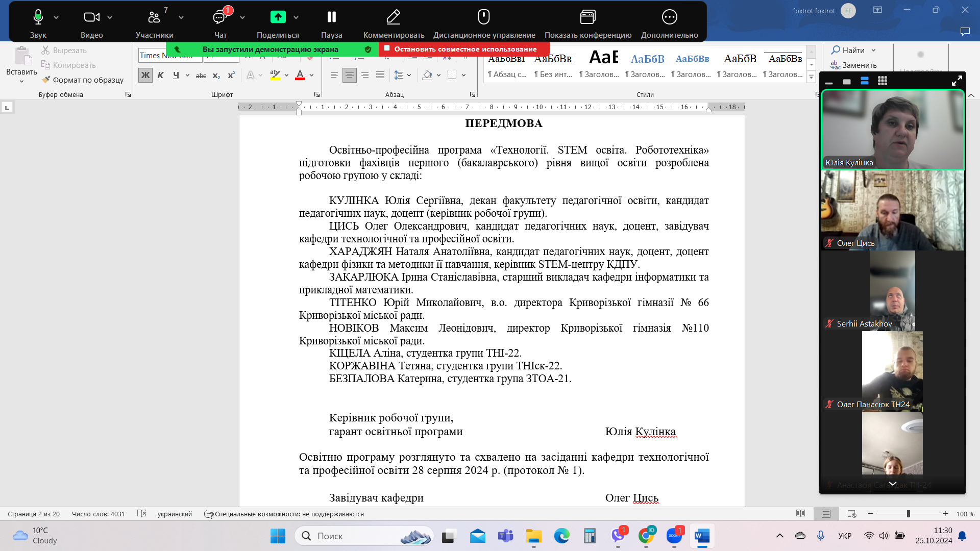Toggle subscript x₂ formatting

click(216, 75)
